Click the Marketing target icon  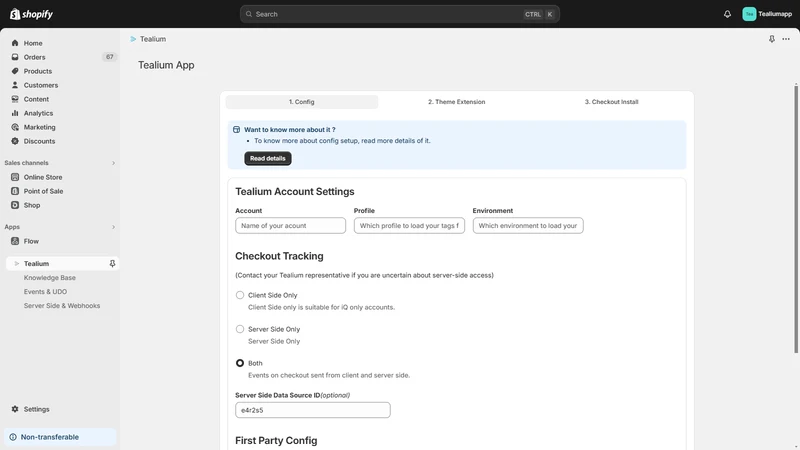15,127
